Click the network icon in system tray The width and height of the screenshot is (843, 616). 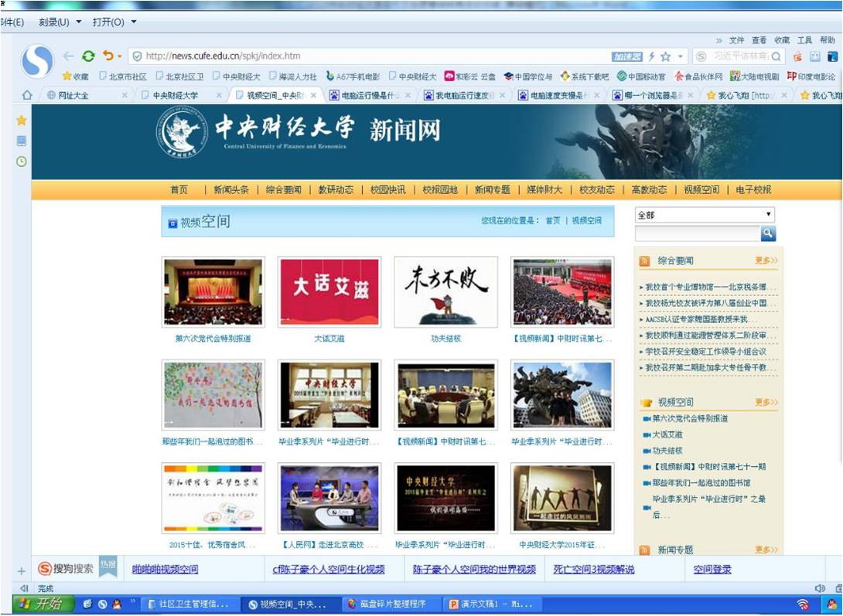point(804,604)
